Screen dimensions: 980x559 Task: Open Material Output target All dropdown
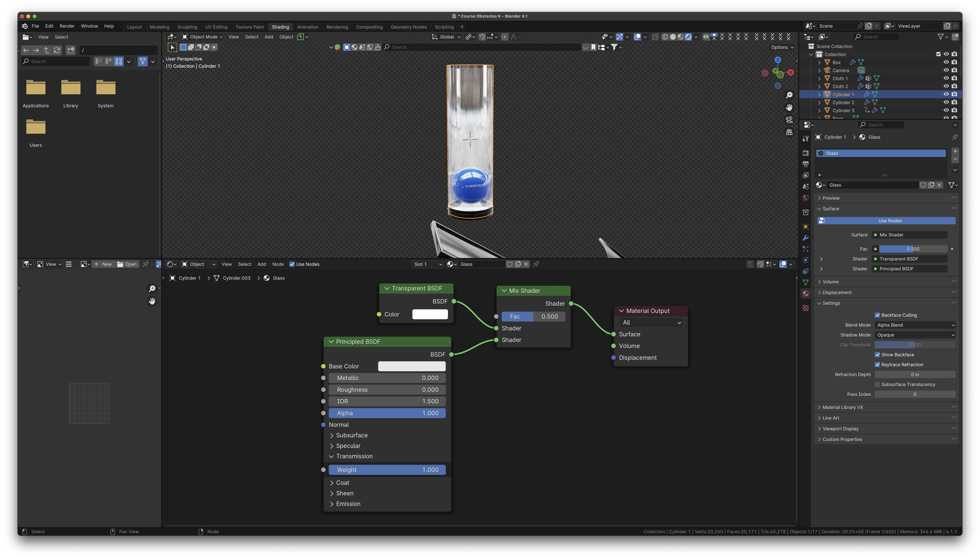click(x=651, y=323)
